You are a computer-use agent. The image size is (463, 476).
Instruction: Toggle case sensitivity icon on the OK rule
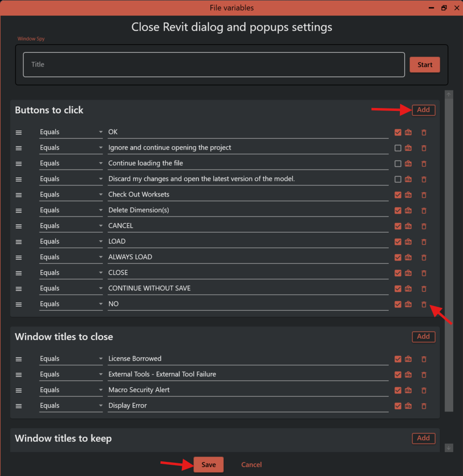click(x=408, y=132)
